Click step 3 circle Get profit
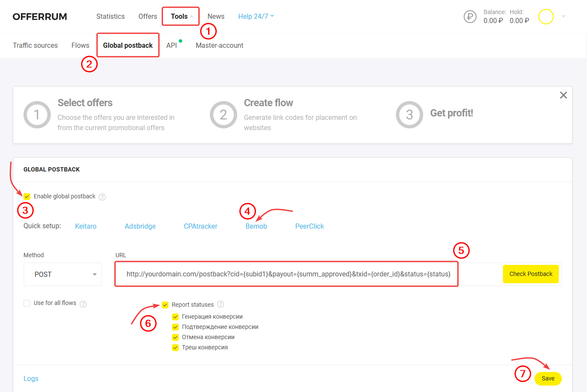This screenshot has height=392, width=587. click(410, 115)
